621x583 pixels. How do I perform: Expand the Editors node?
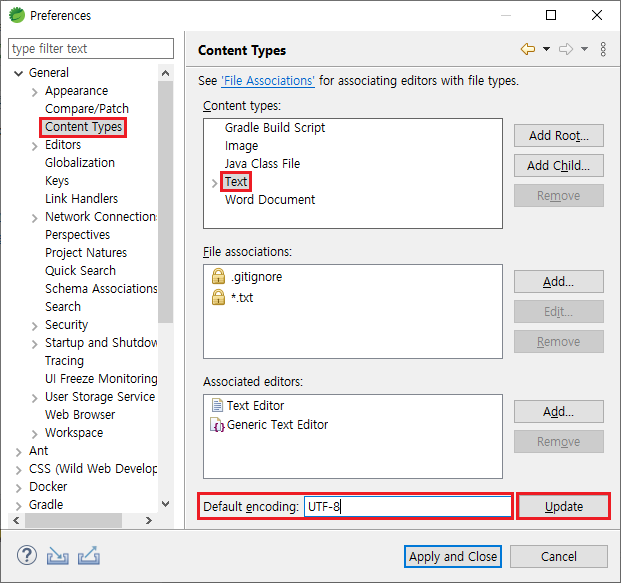[x=34, y=146]
